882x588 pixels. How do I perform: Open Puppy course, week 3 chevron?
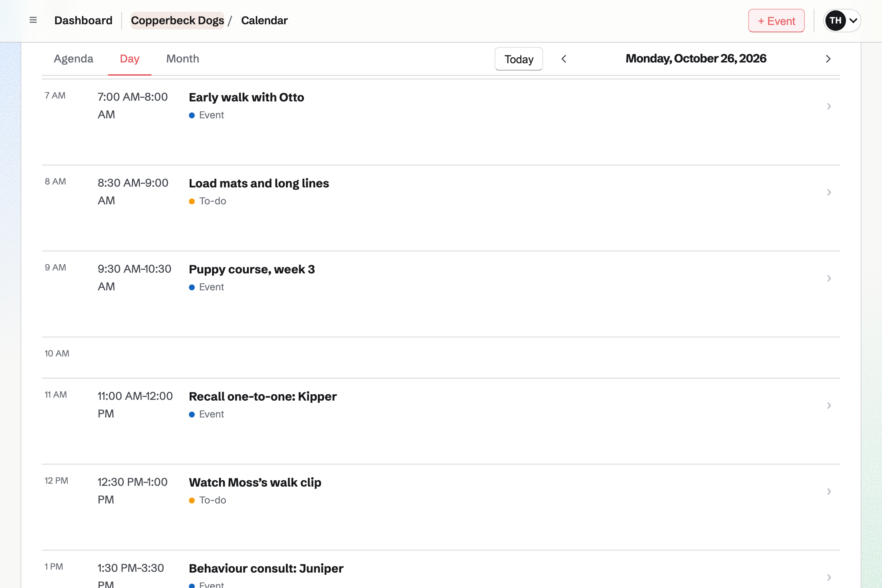coord(829,278)
